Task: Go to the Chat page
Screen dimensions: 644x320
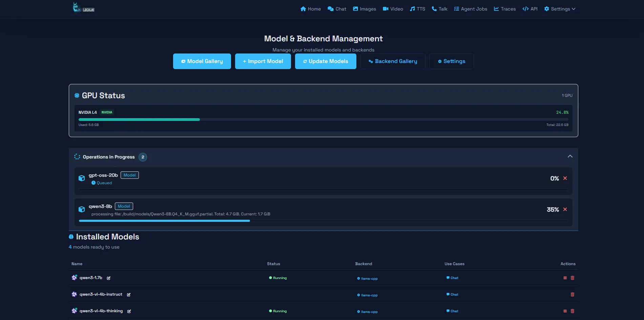Action: [337, 9]
